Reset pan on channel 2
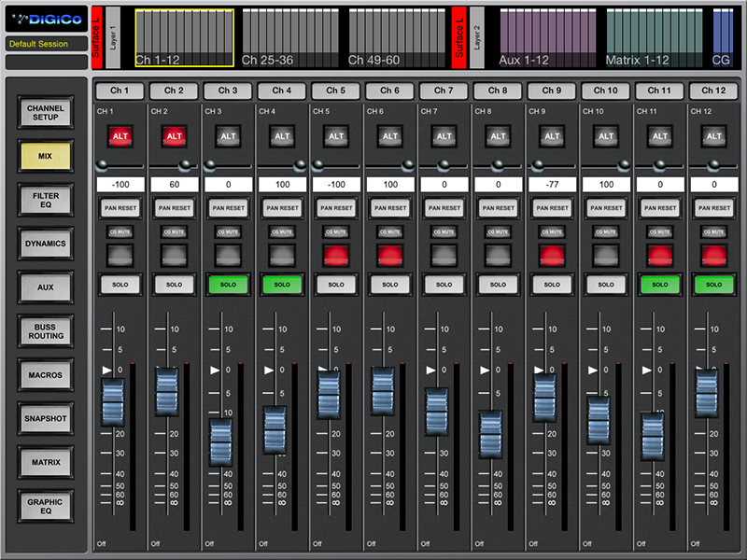 [x=174, y=208]
